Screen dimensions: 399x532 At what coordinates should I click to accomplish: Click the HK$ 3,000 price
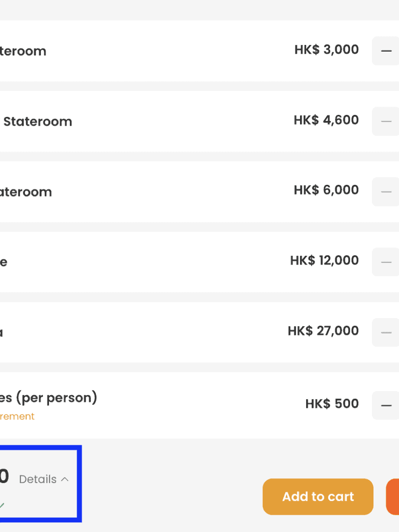pyautogui.click(x=327, y=50)
